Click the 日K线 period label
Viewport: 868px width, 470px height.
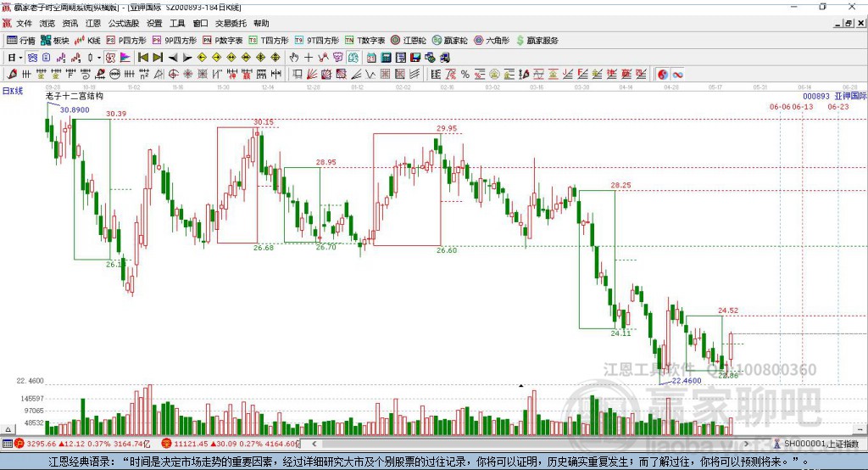point(13,91)
